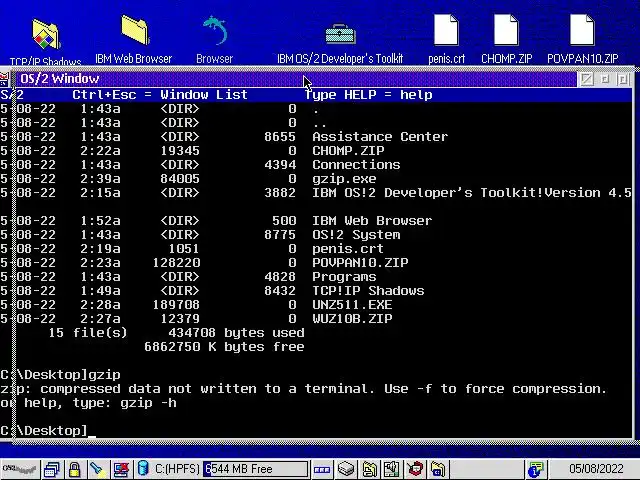Click the OS!2 System directory entry
This screenshot has height=480, width=640.
click(x=356, y=235)
